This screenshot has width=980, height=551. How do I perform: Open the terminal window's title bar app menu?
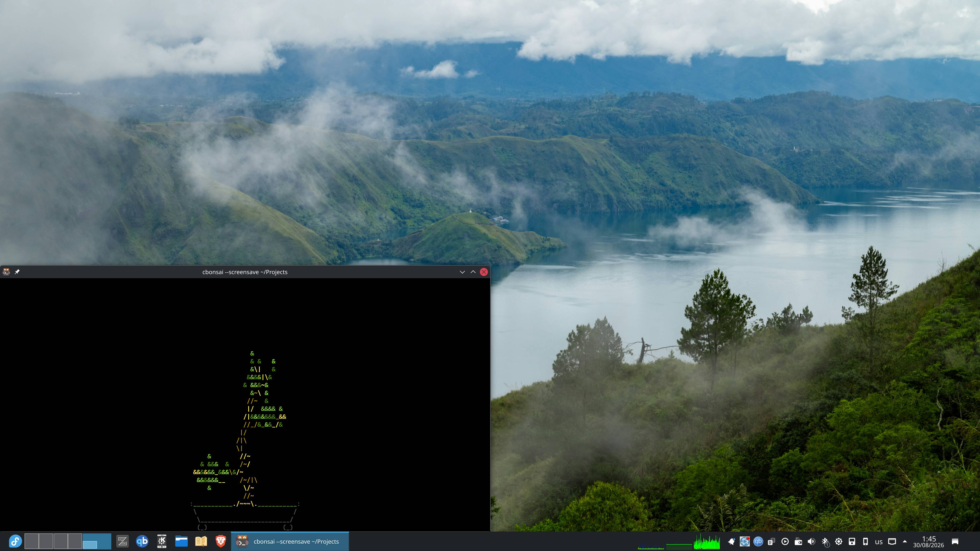click(6, 272)
